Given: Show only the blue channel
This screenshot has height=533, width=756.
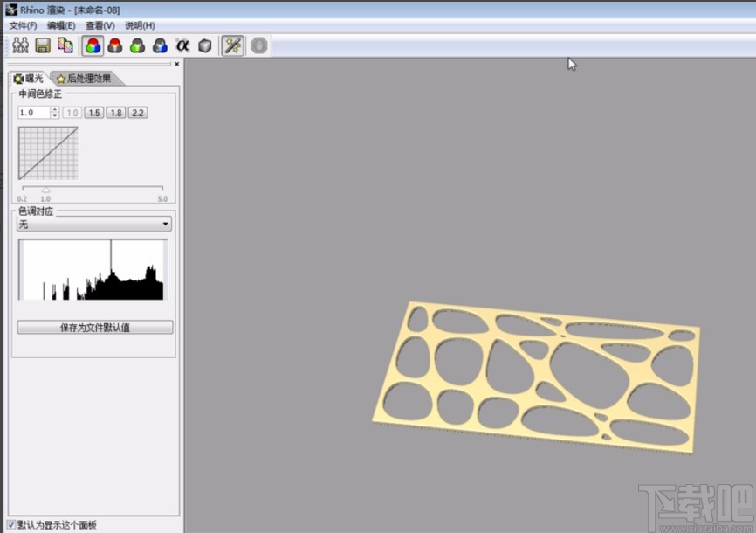Looking at the screenshot, I should (x=160, y=45).
